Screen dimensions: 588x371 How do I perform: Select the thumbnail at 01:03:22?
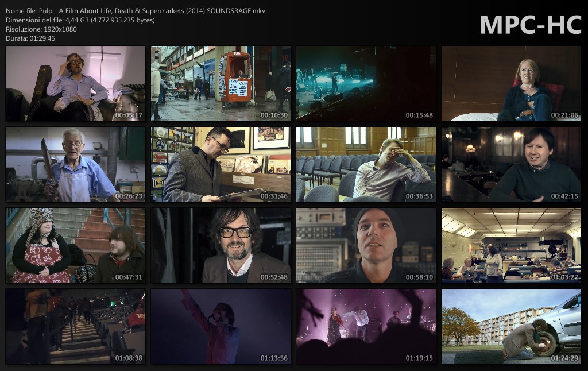pos(511,245)
